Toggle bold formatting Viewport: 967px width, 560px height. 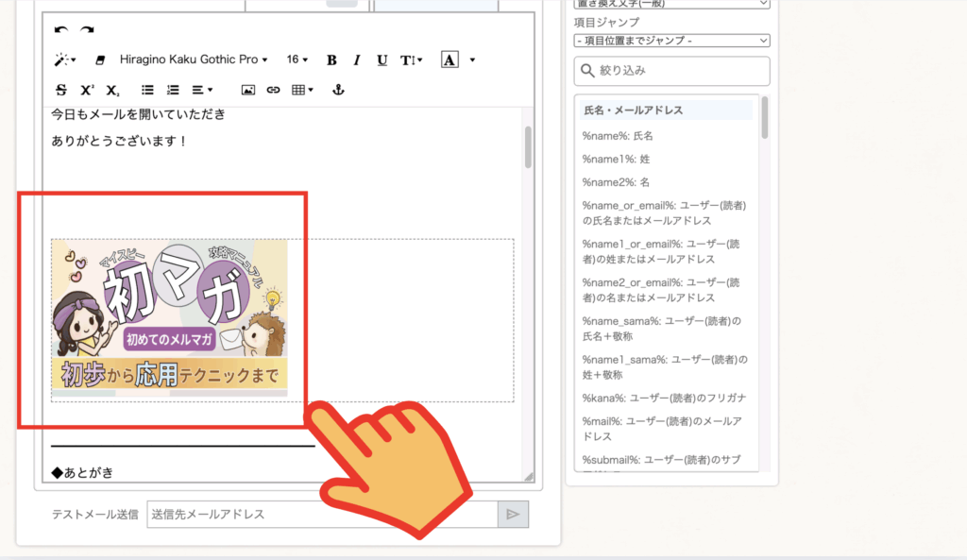[x=331, y=59]
